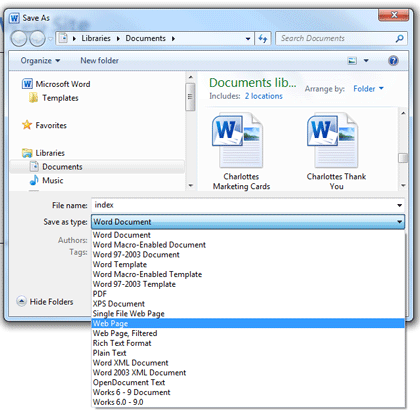The height and width of the screenshot is (415, 420).
Task: Choose Works 6 - 9 Document type
Action: point(248,392)
